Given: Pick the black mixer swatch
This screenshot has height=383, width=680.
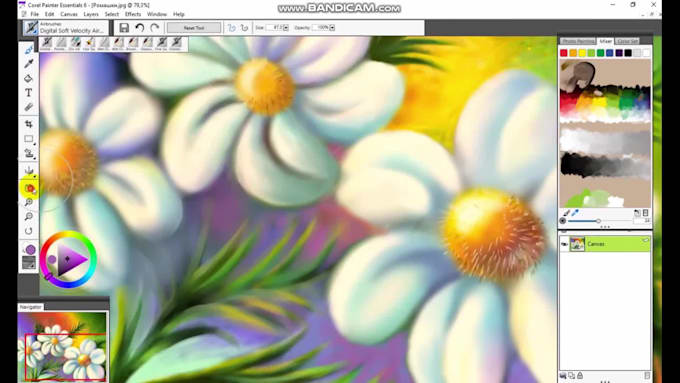Looking at the screenshot, I should coord(628,53).
